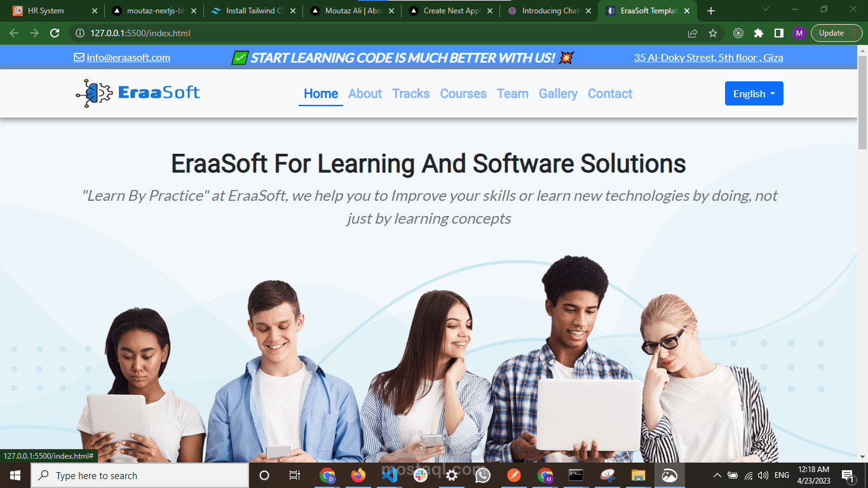This screenshot has width=868, height=488.
Task: Click ENG input language indicator
Action: click(x=782, y=475)
